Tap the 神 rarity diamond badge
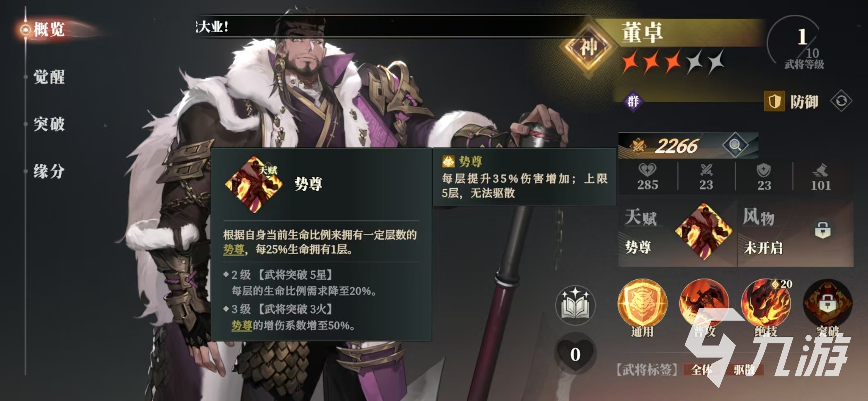The width and height of the screenshot is (868, 401). pos(588,48)
